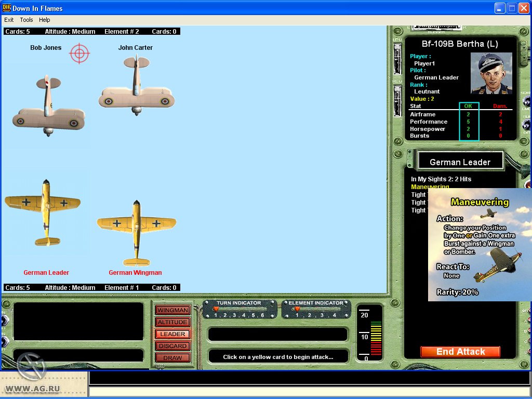Click the Bursts stat row label
Image resolution: width=532 pixels, height=399 pixels.
(419, 136)
